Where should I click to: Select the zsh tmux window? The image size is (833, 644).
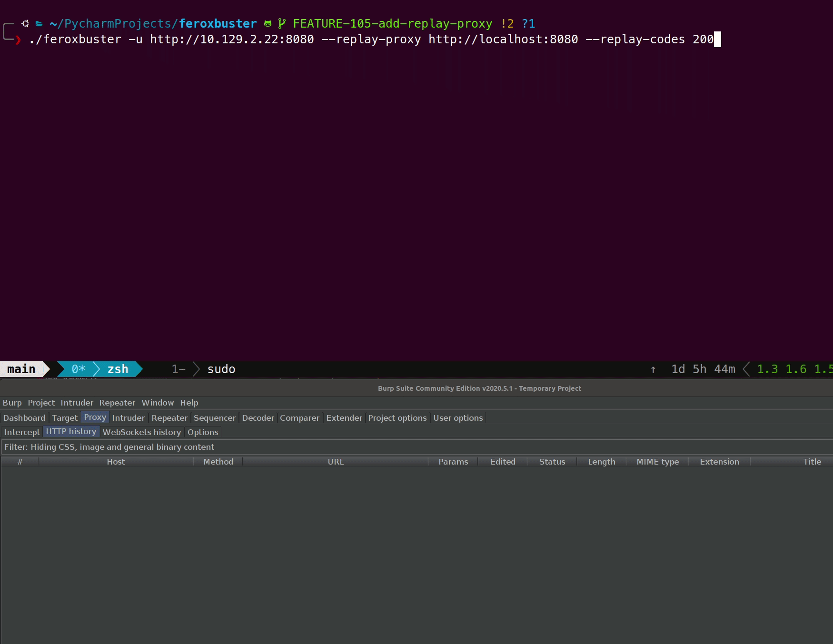coord(118,369)
